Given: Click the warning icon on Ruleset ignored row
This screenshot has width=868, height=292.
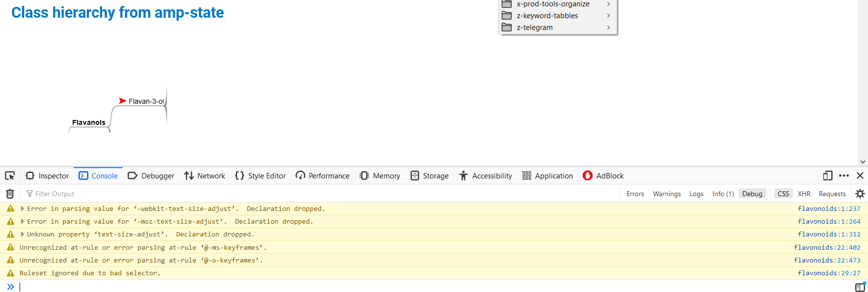Looking at the screenshot, I should point(10,273).
